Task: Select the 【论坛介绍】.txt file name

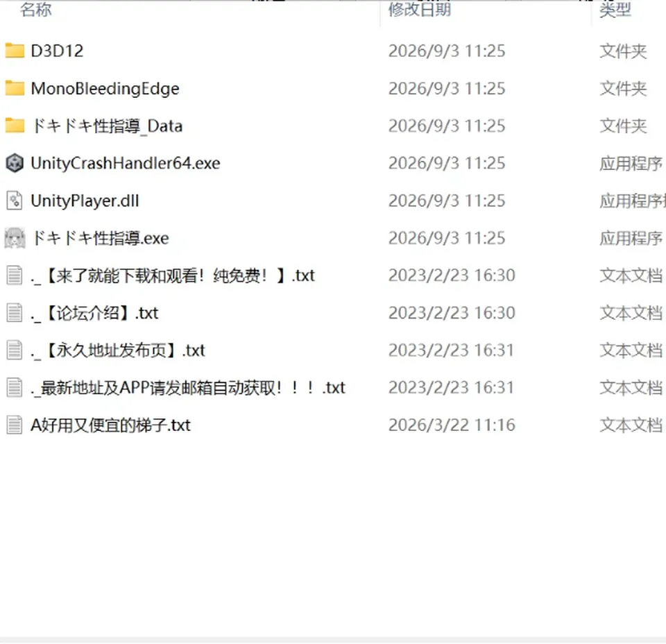Action: pos(94,313)
